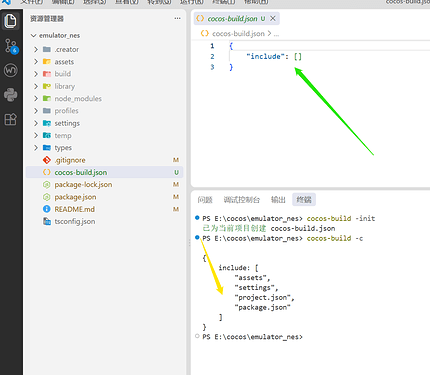Click the "include" key in editor

pyautogui.click(x=266, y=56)
